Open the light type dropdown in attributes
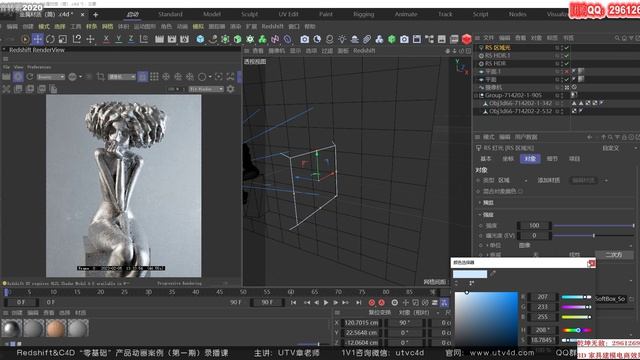The height and width of the screenshot is (360, 640). [x=512, y=180]
